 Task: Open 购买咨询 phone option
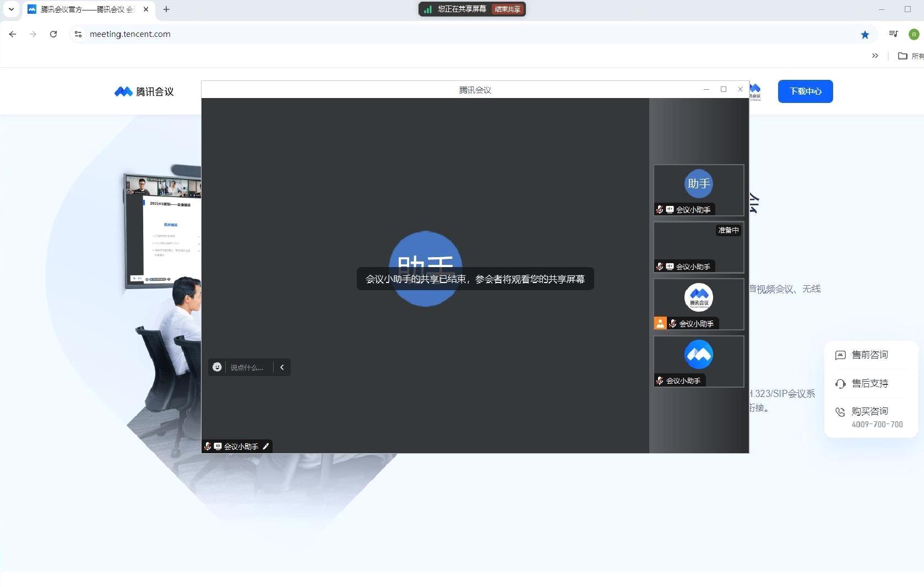pos(869,417)
